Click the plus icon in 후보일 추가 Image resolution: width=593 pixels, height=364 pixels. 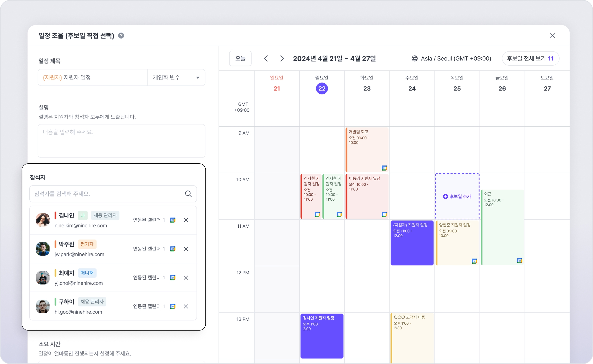click(x=445, y=196)
